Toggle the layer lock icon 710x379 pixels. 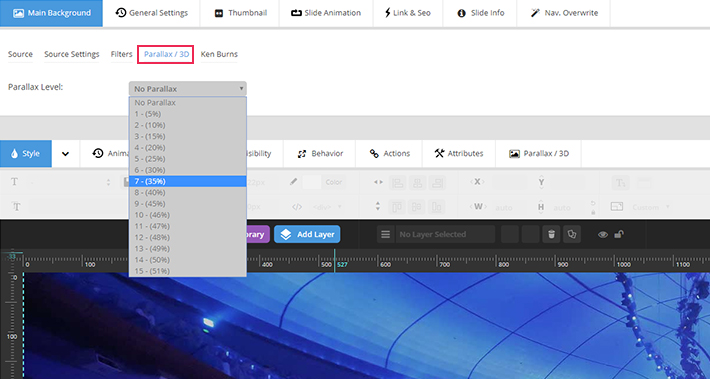[619, 234]
